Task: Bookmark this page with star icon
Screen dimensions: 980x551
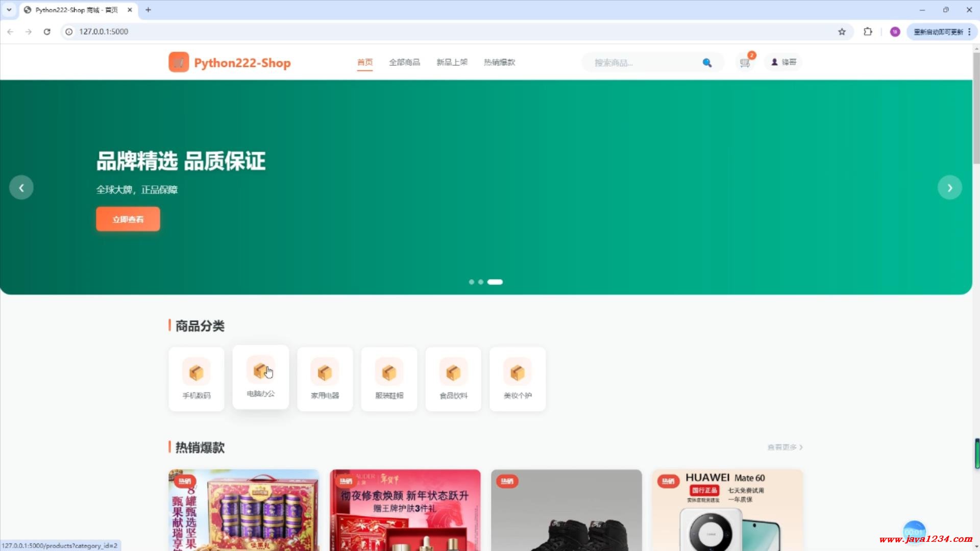Action: point(842,32)
